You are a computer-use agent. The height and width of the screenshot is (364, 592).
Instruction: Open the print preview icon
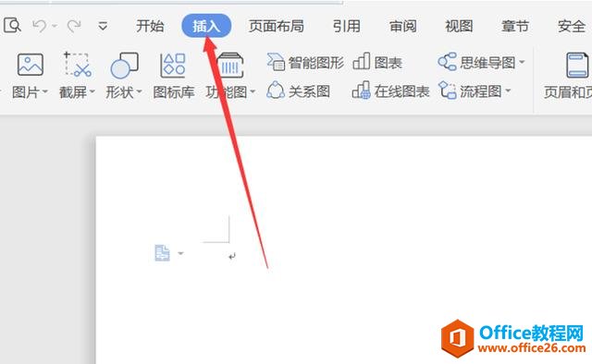pyautogui.click(x=12, y=26)
